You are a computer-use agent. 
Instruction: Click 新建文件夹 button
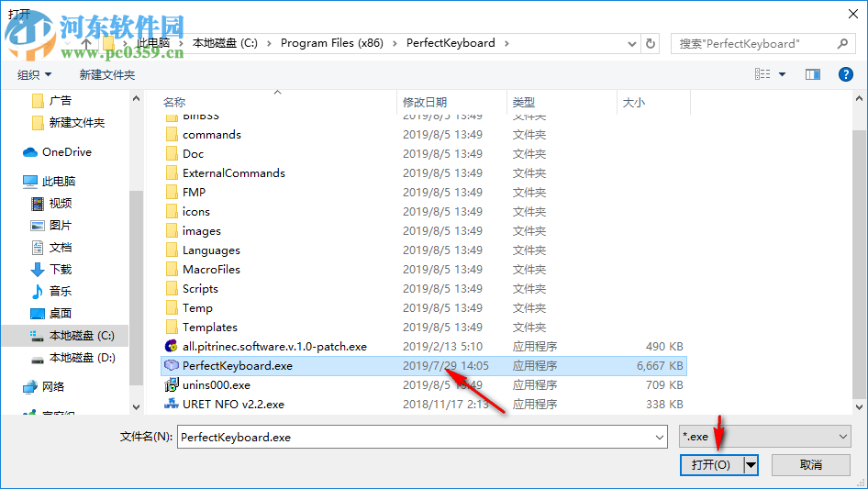pos(106,74)
